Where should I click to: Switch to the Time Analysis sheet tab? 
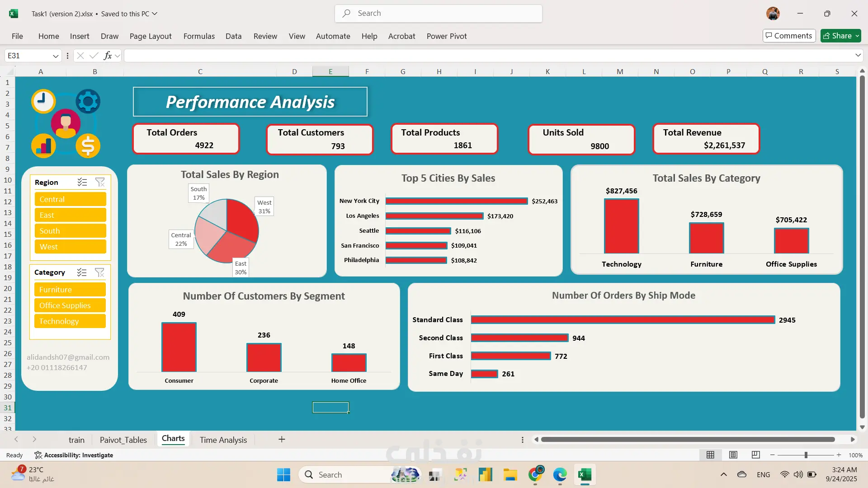click(223, 440)
